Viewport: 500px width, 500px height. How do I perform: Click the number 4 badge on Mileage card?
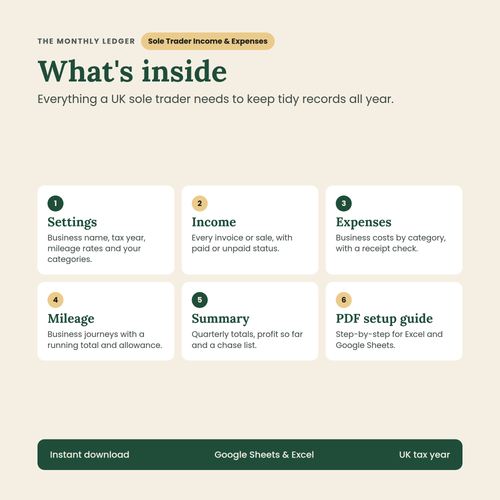pyautogui.click(x=55, y=300)
